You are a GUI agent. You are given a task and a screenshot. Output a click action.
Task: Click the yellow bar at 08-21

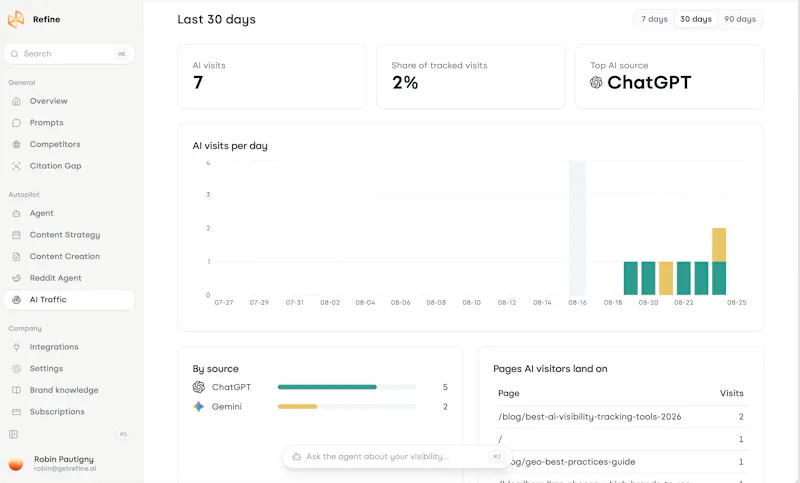(x=666, y=278)
